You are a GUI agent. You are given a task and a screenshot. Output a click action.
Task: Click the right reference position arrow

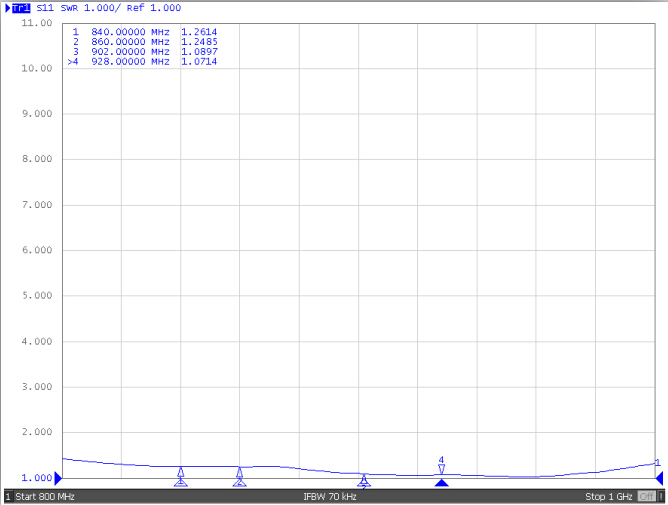(x=659, y=479)
